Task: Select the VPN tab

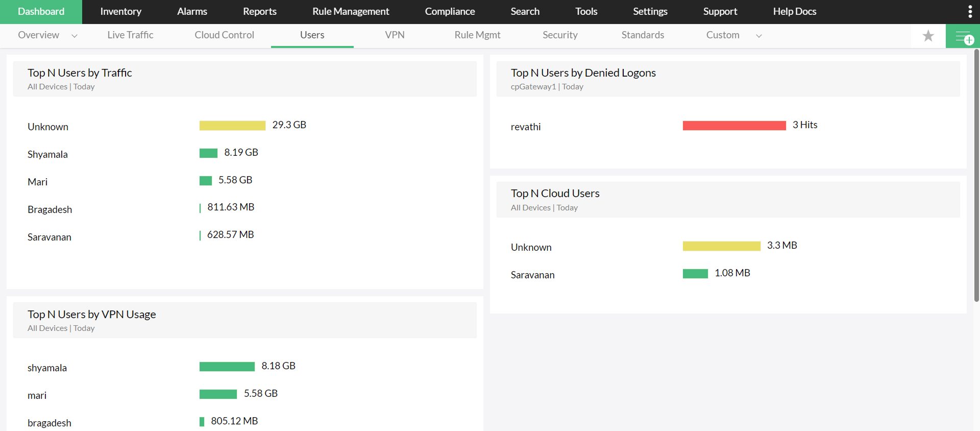Action: [395, 35]
